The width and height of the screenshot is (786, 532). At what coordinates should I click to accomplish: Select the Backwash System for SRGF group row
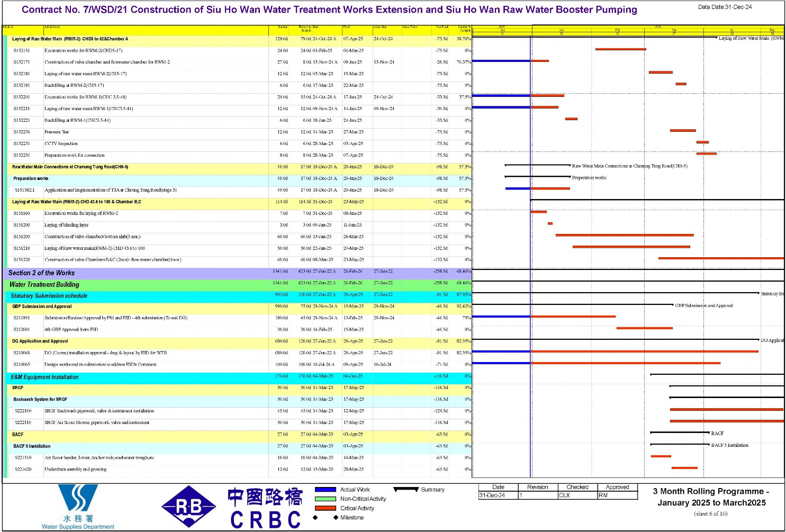240,400
